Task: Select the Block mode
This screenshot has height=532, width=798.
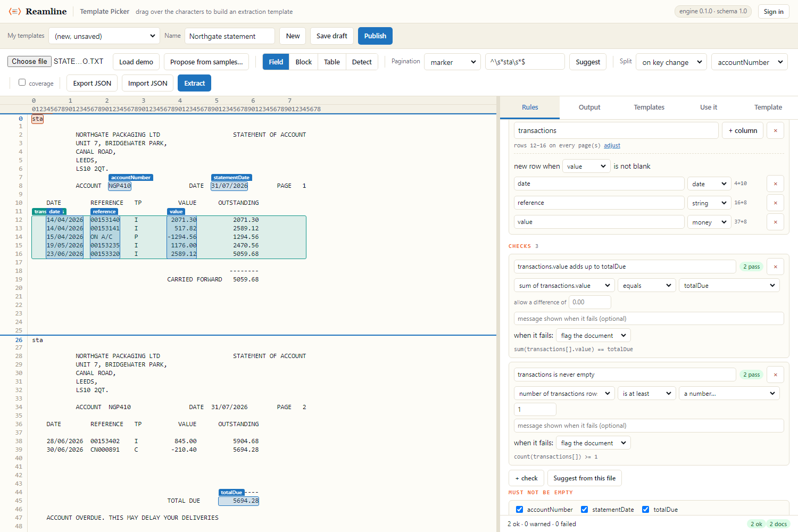Action: 304,62
